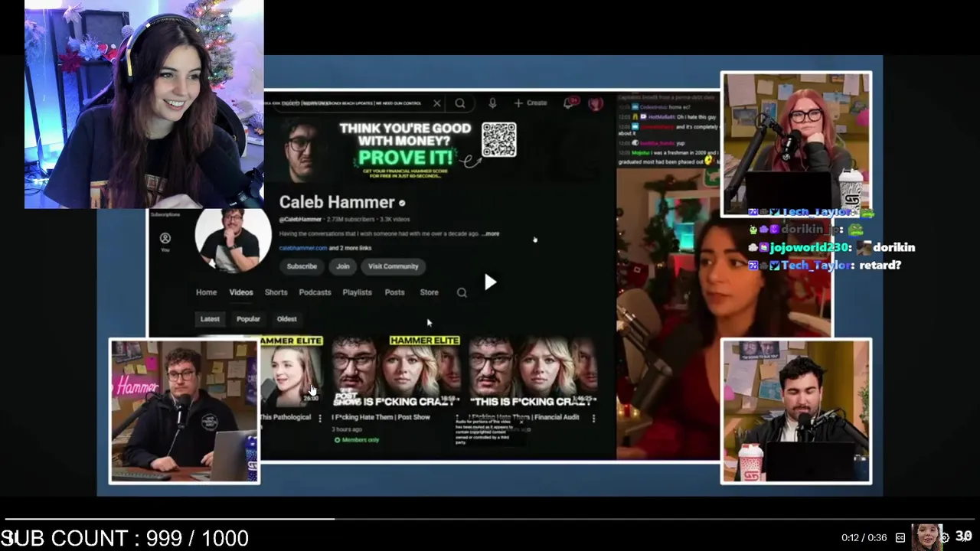The width and height of the screenshot is (980, 551).
Task: Expand channel description with ...more
Action: click(x=491, y=233)
